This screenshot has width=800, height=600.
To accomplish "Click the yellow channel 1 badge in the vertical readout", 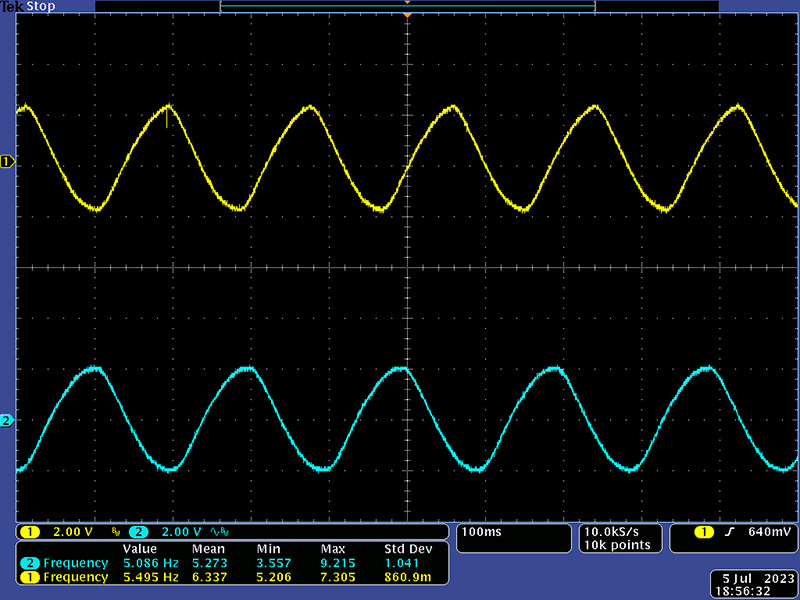I will click(30, 532).
